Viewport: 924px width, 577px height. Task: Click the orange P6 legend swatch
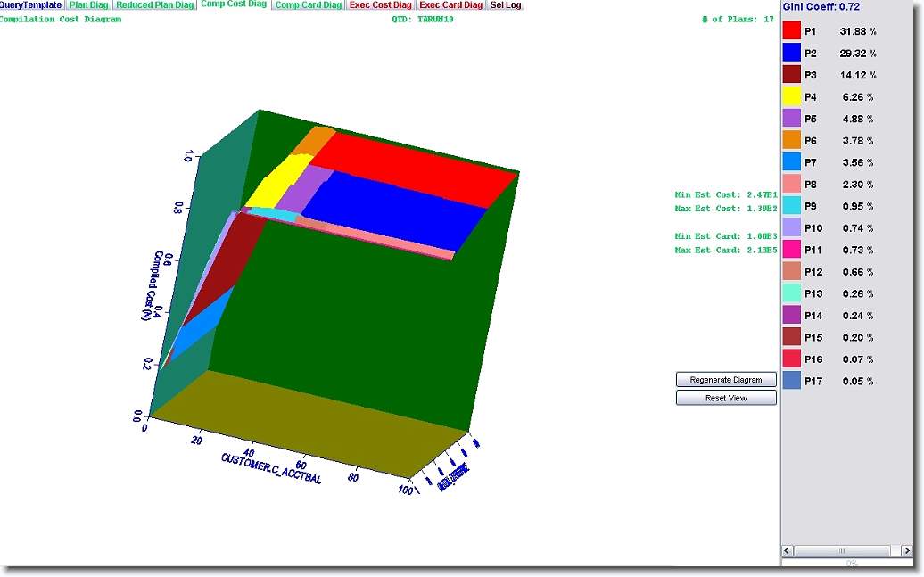click(792, 140)
